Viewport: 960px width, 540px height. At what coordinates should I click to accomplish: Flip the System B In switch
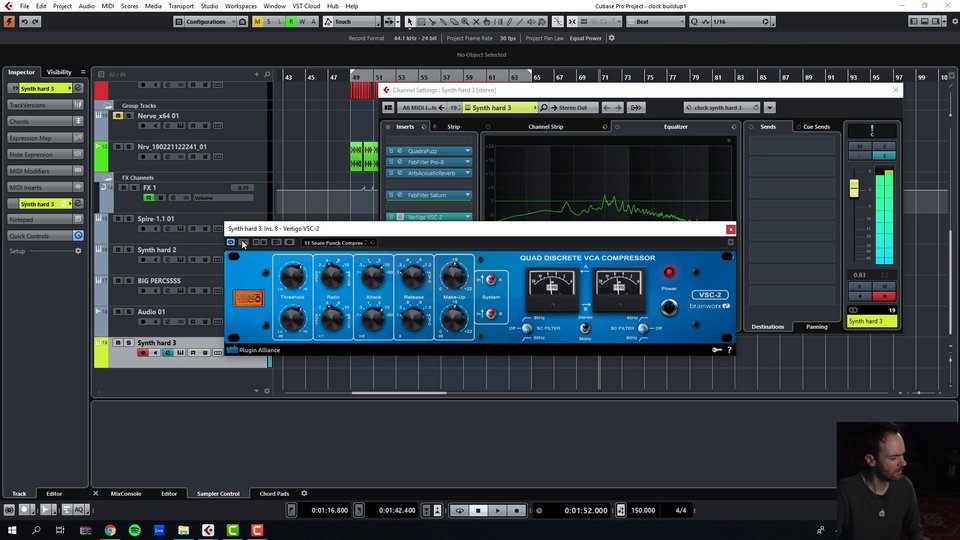(490, 314)
